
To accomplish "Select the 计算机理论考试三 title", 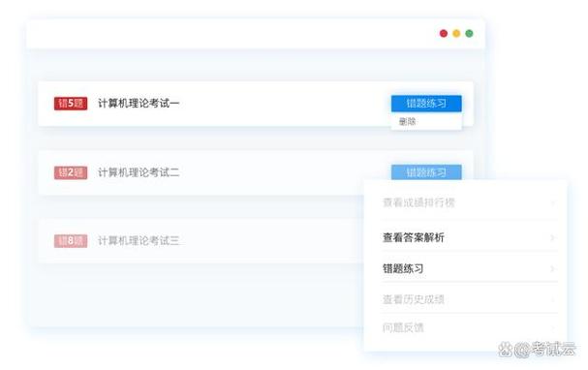I will point(139,240).
